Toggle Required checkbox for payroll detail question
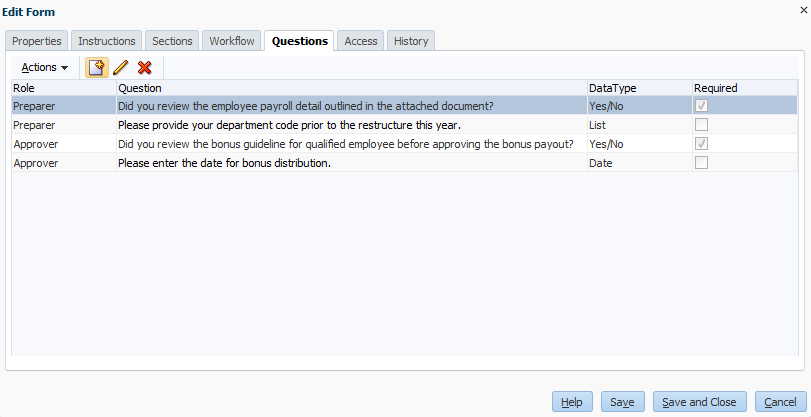Viewport: 811px width, 417px height. point(701,106)
